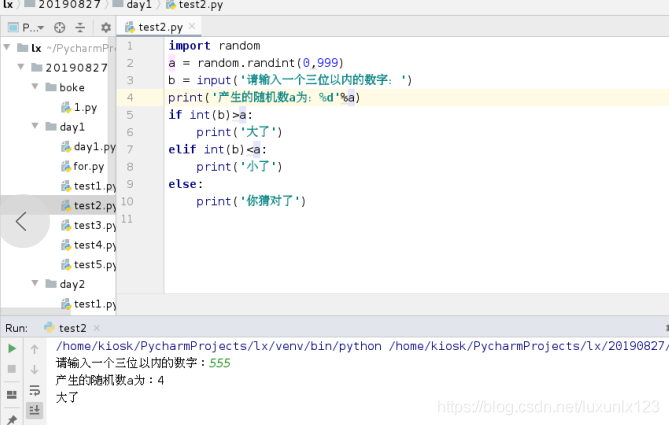Open test5.py in project tree
This screenshot has width=669, height=425.
[88, 265]
